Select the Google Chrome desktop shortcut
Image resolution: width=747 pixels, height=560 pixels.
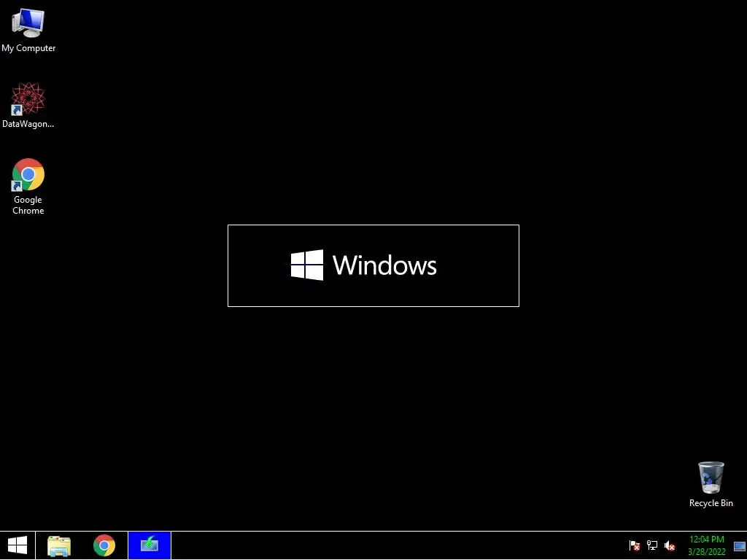pos(28,187)
